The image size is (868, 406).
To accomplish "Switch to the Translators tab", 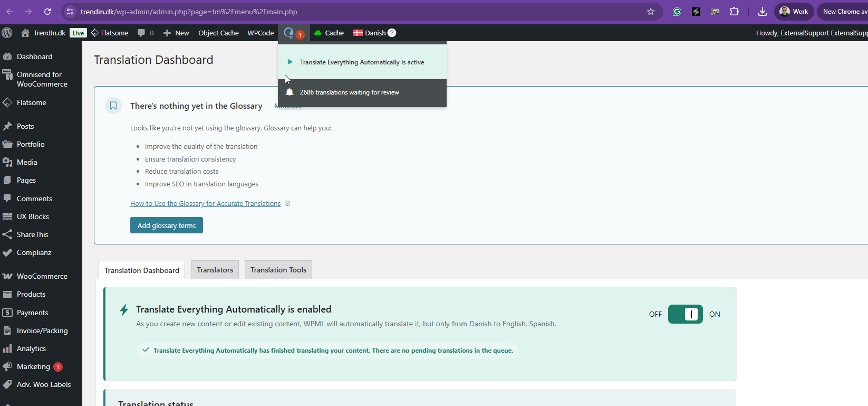I will tap(215, 270).
